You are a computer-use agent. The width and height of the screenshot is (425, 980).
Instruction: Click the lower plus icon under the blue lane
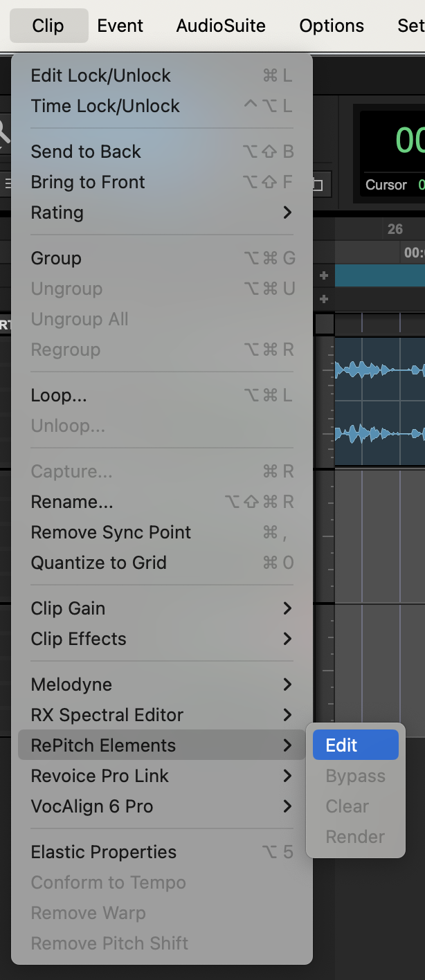click(323, 300)
